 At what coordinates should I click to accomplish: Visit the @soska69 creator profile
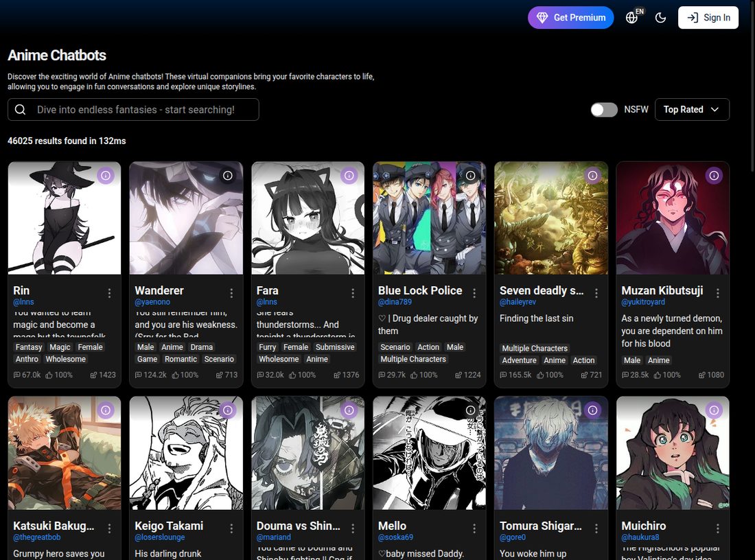395,537
